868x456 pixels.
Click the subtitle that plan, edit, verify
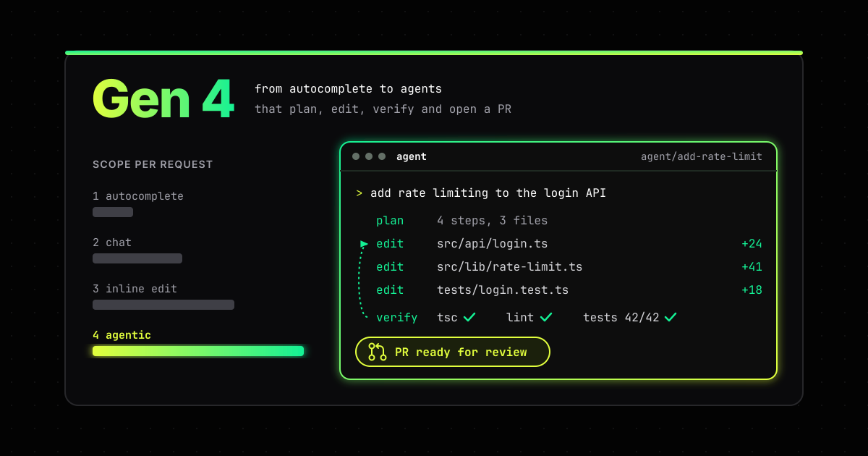coord(383,109)
